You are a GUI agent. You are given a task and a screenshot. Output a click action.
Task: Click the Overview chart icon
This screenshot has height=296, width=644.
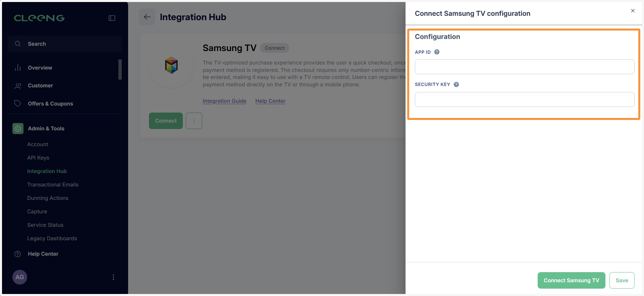(x=18, y=68)
